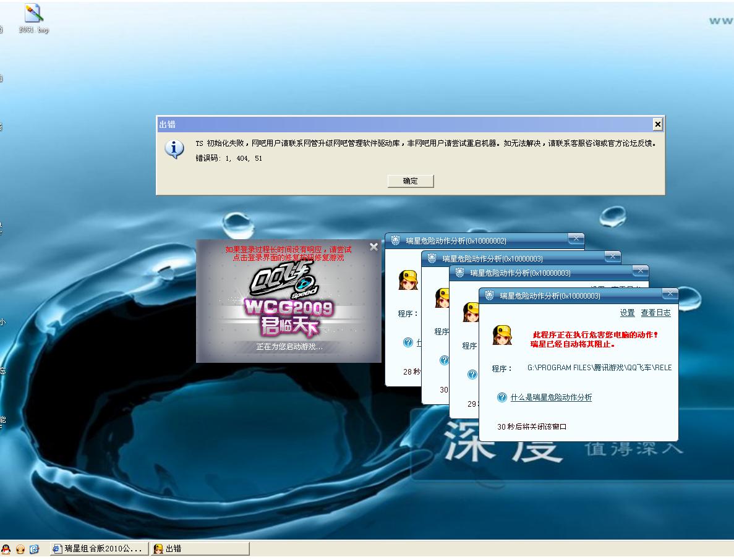Viewport: 734px width, 560px height.
Task: Close the Rising alert (0x10000002) window
Action: click(576, 239)
